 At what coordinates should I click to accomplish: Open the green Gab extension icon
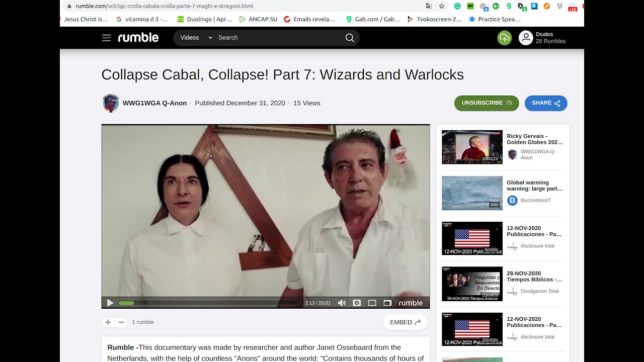(x=509, y=6)
